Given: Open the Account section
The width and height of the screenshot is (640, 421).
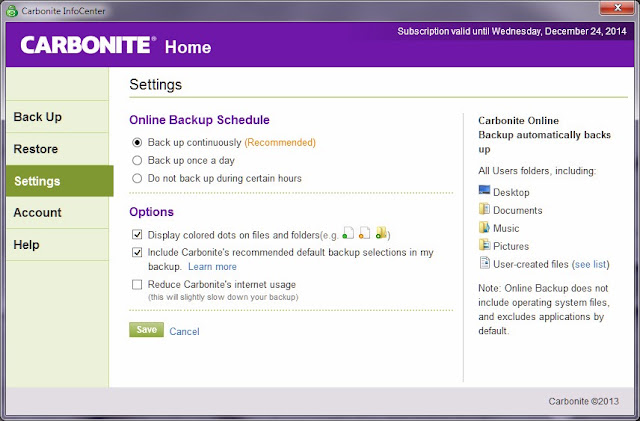Looking at the screenshot, I should click(58, 213).
